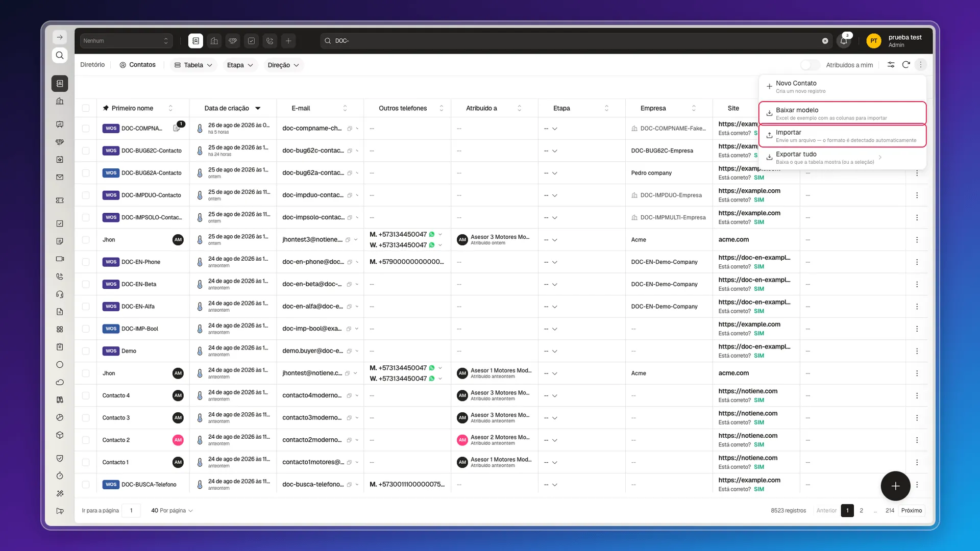Select the DOC-BUG62C-Contacto row checkbox
The height and width of the screenshot is (551, 980).
pyautogui.click(x=86, y=151)
